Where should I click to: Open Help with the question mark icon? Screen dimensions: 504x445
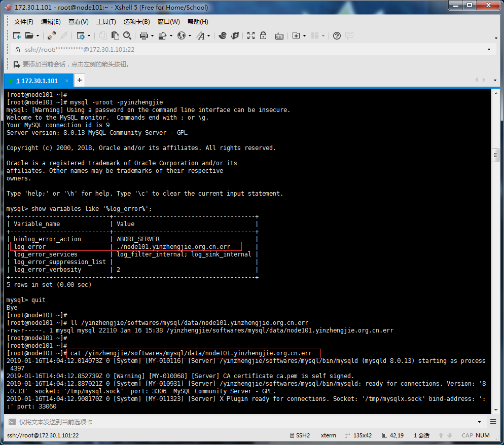pyautogui.click(x=337, y=35)
